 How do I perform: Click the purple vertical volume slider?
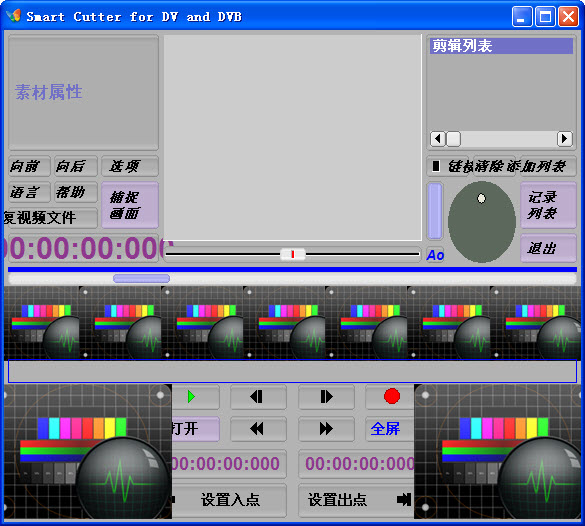click(x=435, y=211)
